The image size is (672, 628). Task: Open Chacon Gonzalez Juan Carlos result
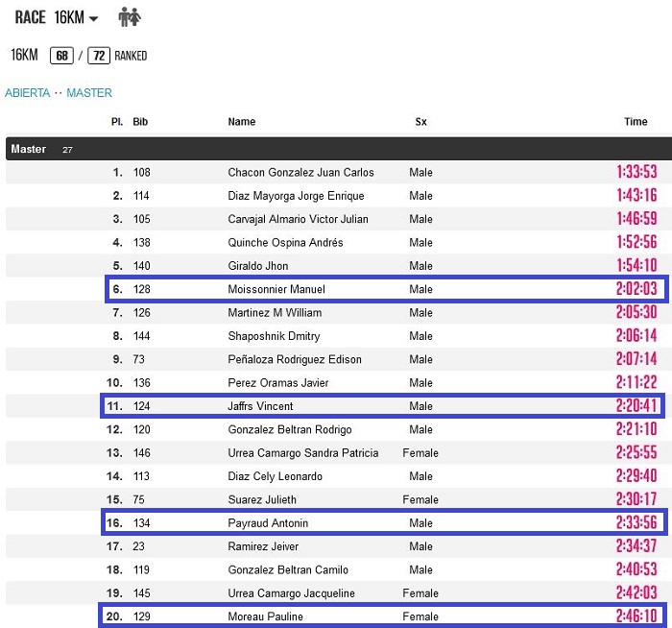(300, 173)
